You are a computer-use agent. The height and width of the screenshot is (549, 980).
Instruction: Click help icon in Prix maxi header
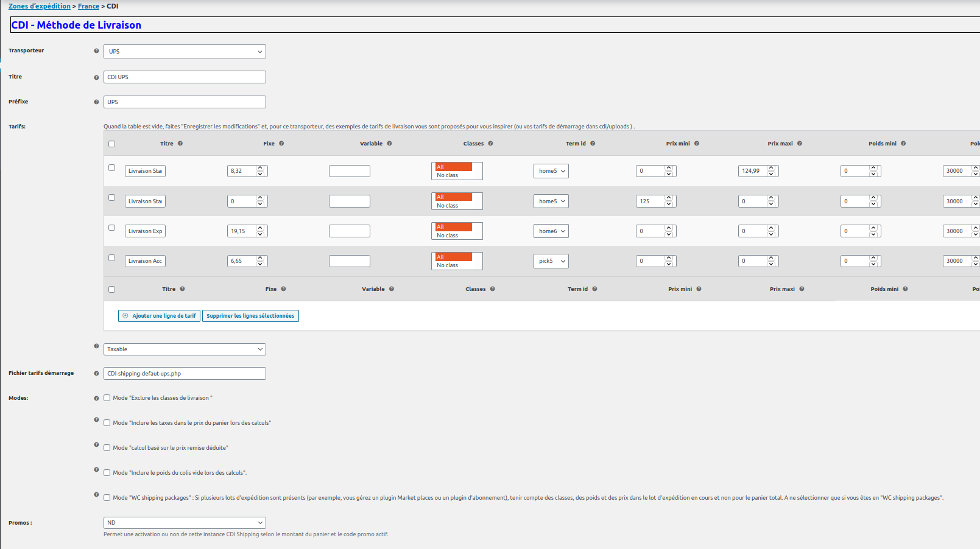click(800, 144)
